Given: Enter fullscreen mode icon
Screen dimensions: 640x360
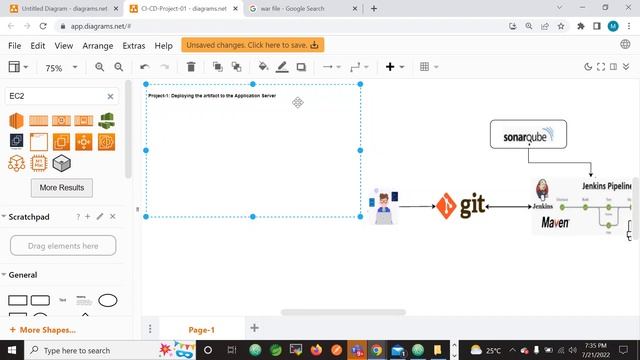Looking at the screenshot, I should (x=601, y=67).
